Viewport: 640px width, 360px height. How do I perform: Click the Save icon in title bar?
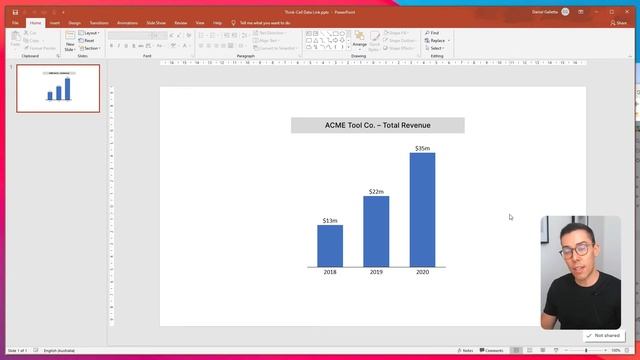click(x=15, y=12)
